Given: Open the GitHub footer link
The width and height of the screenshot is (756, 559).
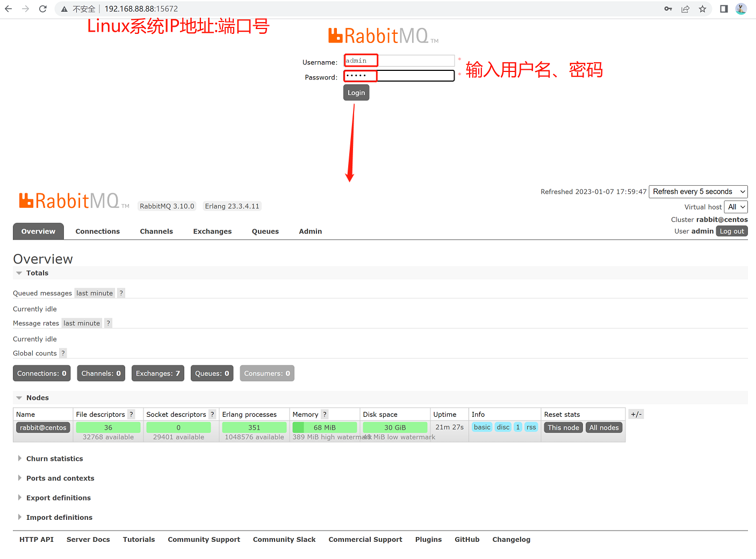Looking at the screenshot, I should (x=467, y=540).
